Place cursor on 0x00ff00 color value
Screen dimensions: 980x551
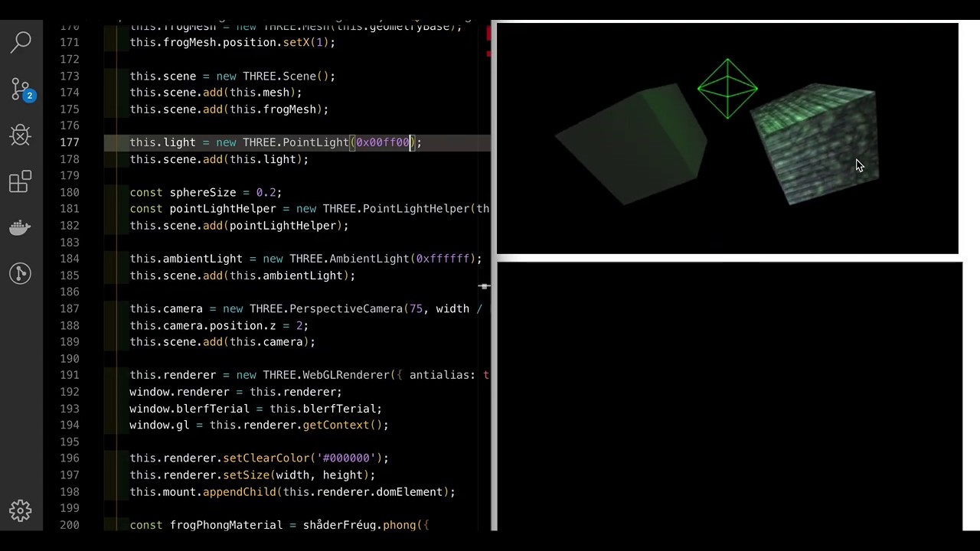pos(383,142)
